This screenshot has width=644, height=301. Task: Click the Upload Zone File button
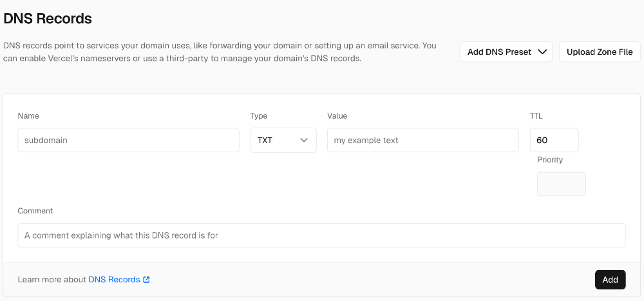click(x=599, y=52)
